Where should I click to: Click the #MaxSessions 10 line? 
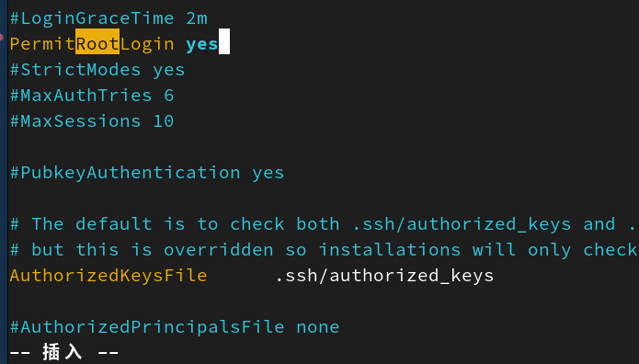[92, 121]
